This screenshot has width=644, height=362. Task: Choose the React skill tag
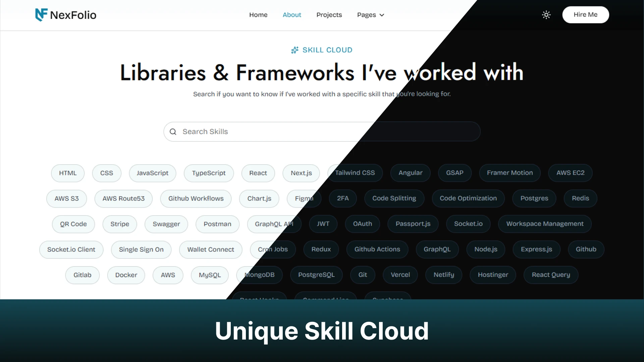[258, 173]
